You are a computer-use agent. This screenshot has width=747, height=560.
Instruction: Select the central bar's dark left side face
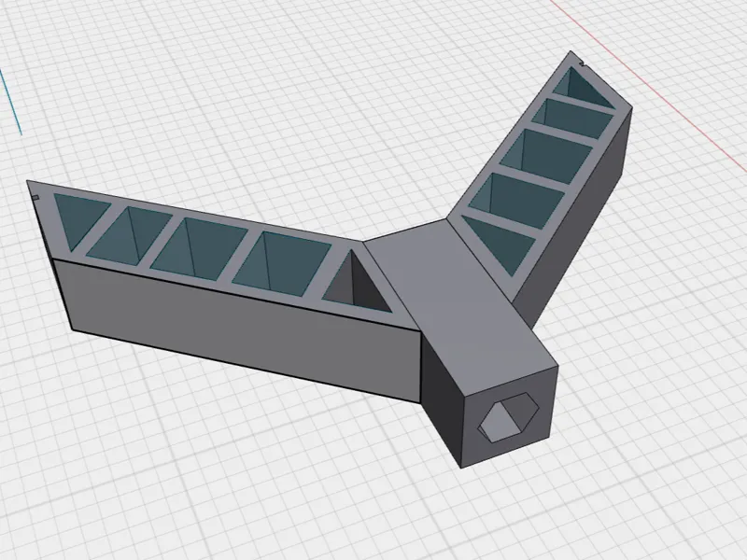pyautogui.click(x=441, y=400)
